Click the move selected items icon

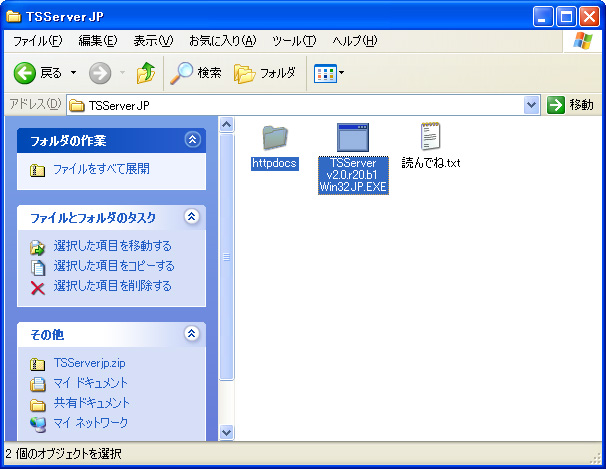point(37,248)
